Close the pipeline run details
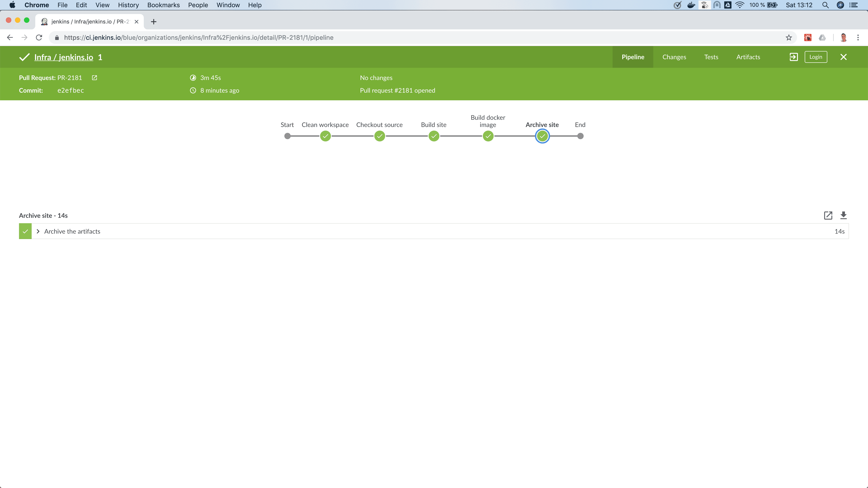The height and width of the screenshot is (488, 868). coord(843,57)
